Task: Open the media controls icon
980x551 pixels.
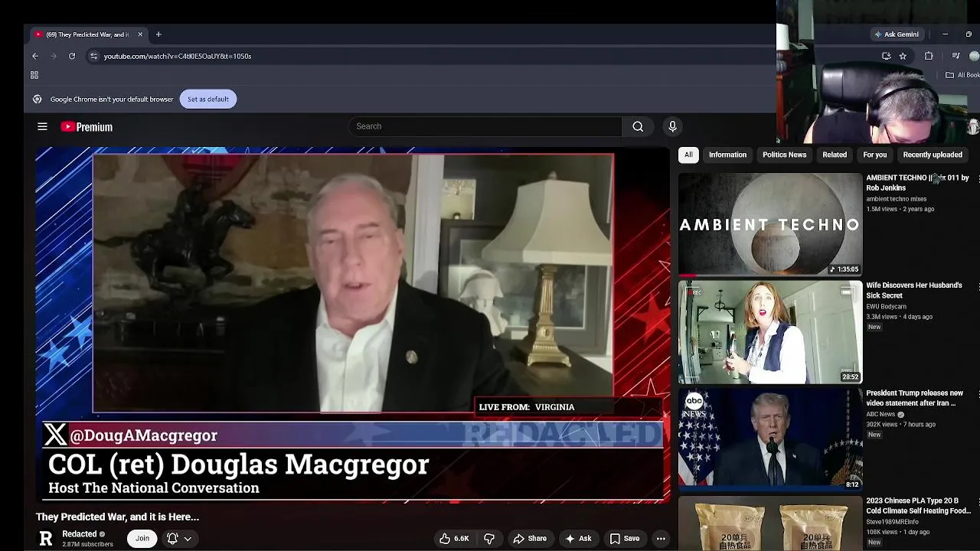Action: tap(955, 56)
